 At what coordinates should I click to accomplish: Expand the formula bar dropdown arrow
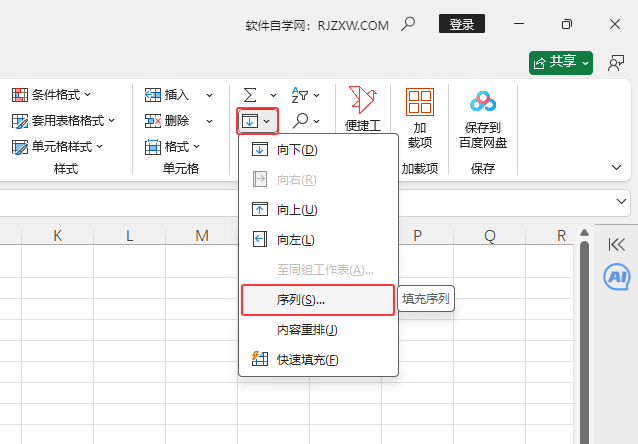[x=622, y=202]
